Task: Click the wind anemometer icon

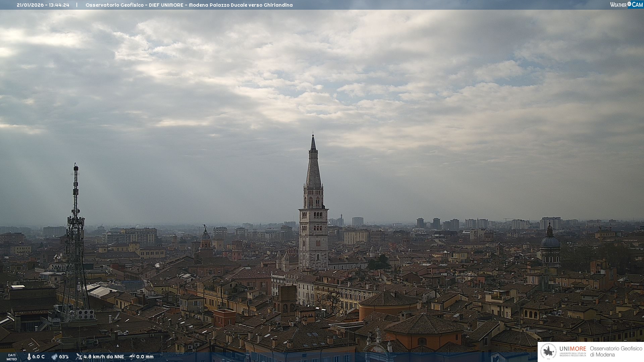Action: (x=79, y=357)
